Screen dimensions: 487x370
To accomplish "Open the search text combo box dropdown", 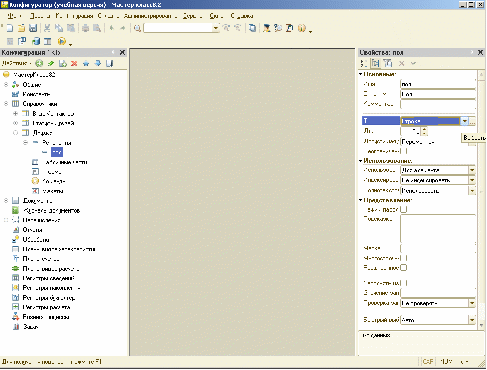I will [x=216, y=28].
